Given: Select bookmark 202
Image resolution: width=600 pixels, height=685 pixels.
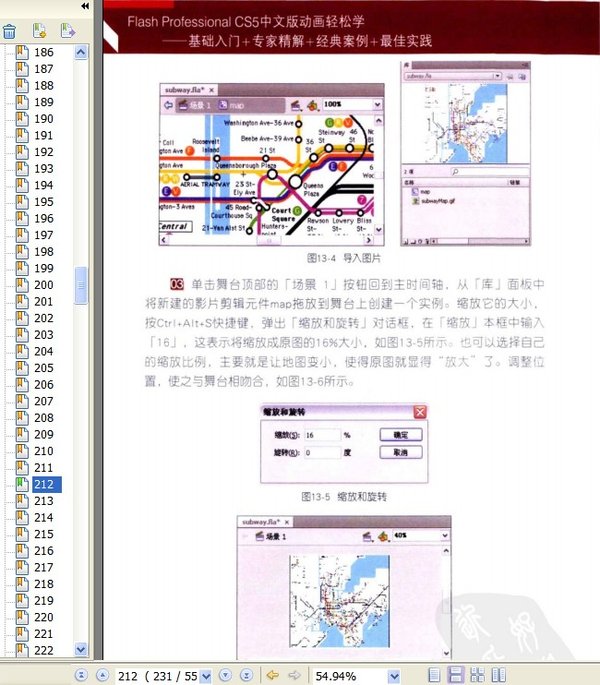Looking at the screenshot, I should tap(44, 318).
